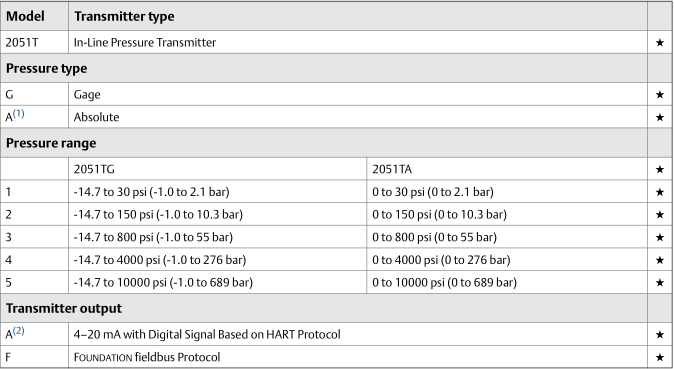
Task: Click star for 0 to 150 psi range
Action: click(660, 215)
